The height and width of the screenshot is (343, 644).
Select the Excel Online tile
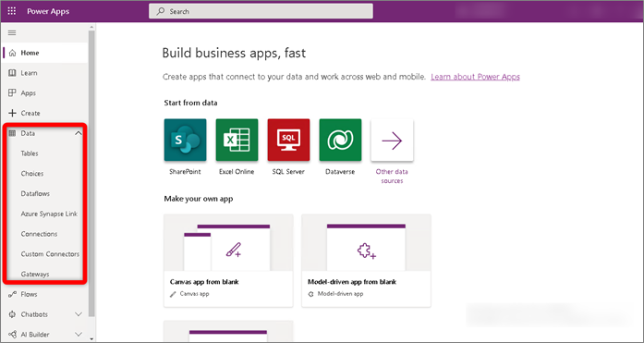pos(237,141)
